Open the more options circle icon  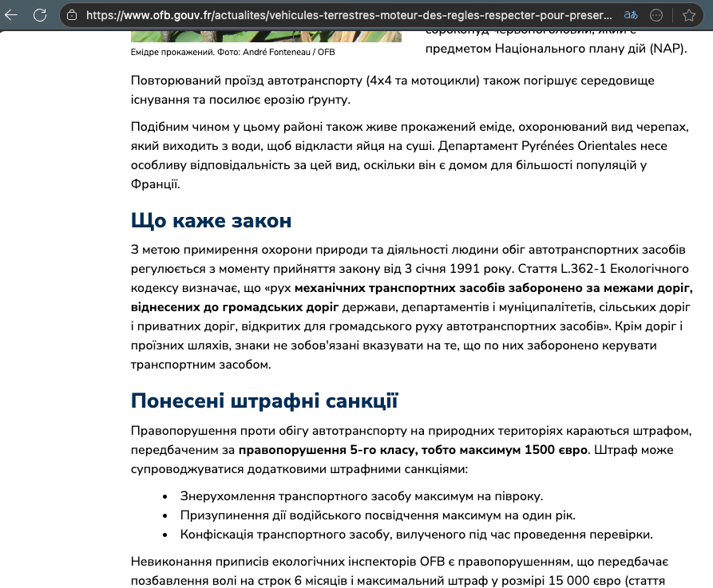[656, 15]
